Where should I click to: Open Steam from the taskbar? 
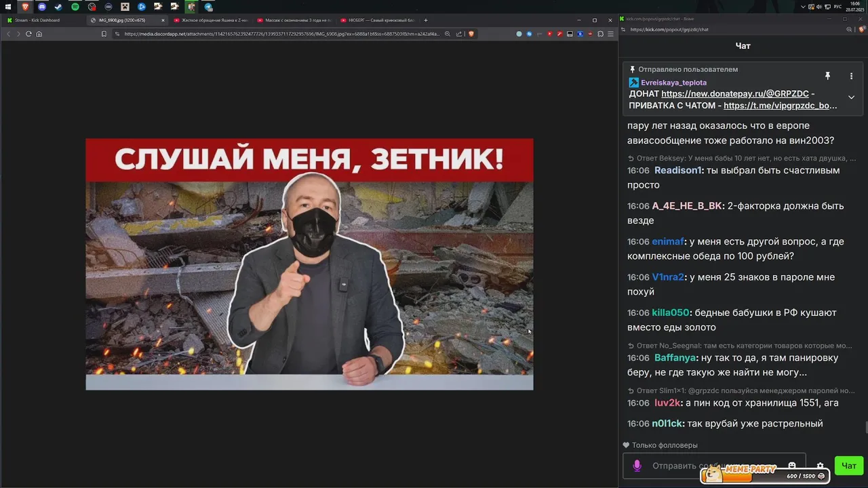pyautogui.click(x=58, y=7)
